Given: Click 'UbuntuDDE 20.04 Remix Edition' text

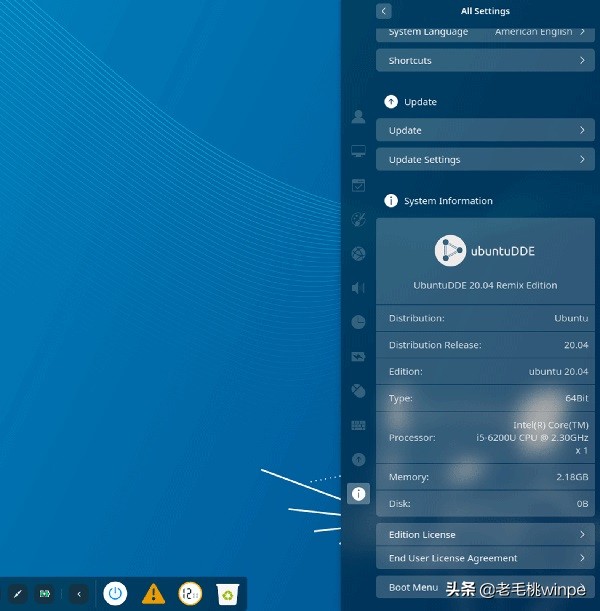Looking at the screenshot, I should tap(485, 285).
